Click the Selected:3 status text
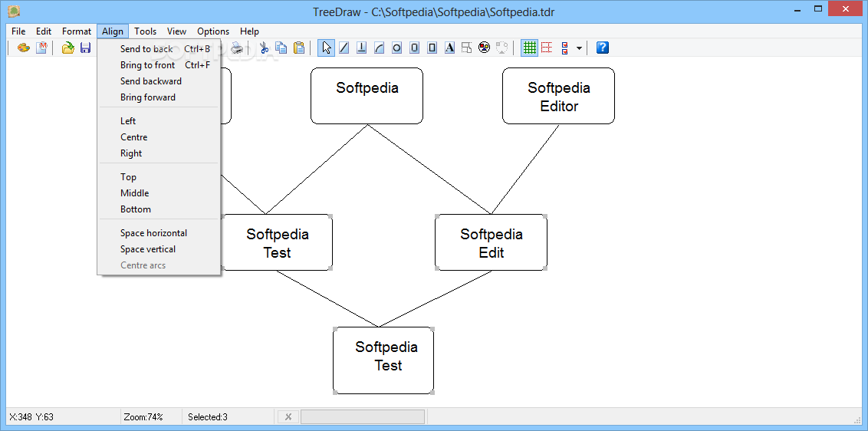The height and width of the screenshot is (431, 868). point(208,417)
